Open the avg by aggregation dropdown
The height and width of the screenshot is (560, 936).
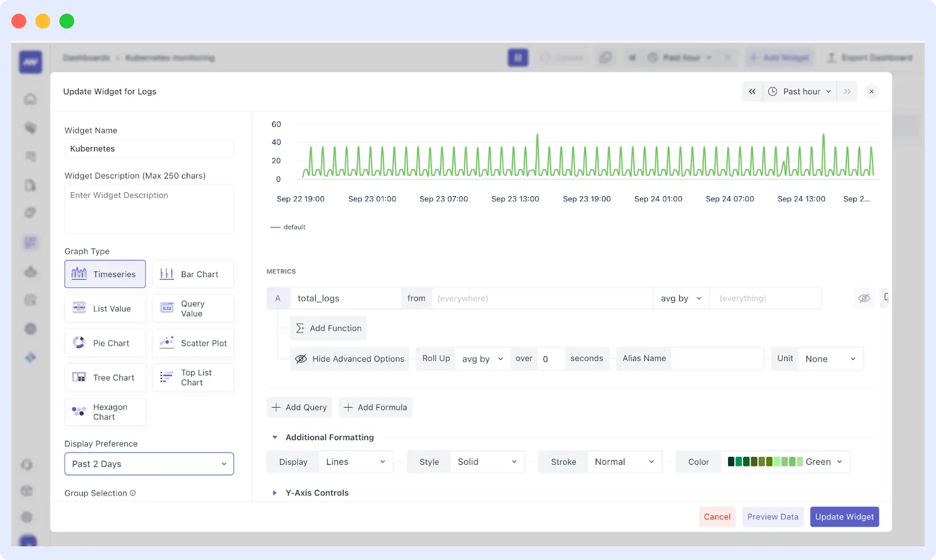680,298
